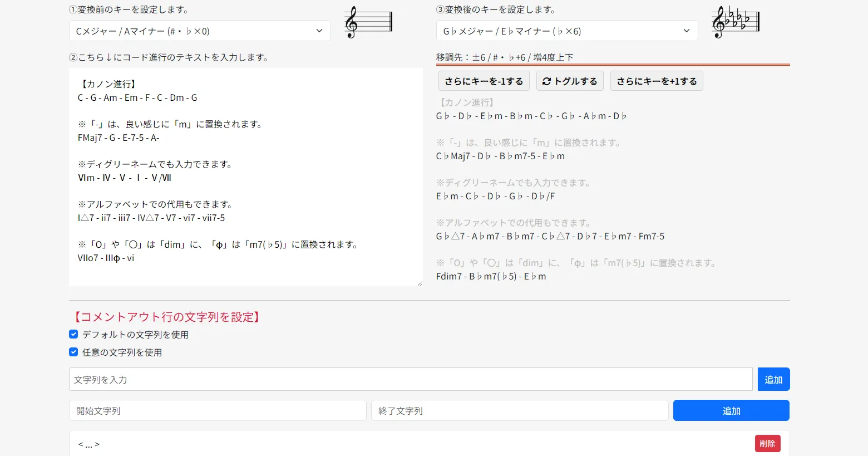Screen dimensions: 868x456
Task: Click the input line I△7 - ii7 - iii7
Action: [151, 218]
